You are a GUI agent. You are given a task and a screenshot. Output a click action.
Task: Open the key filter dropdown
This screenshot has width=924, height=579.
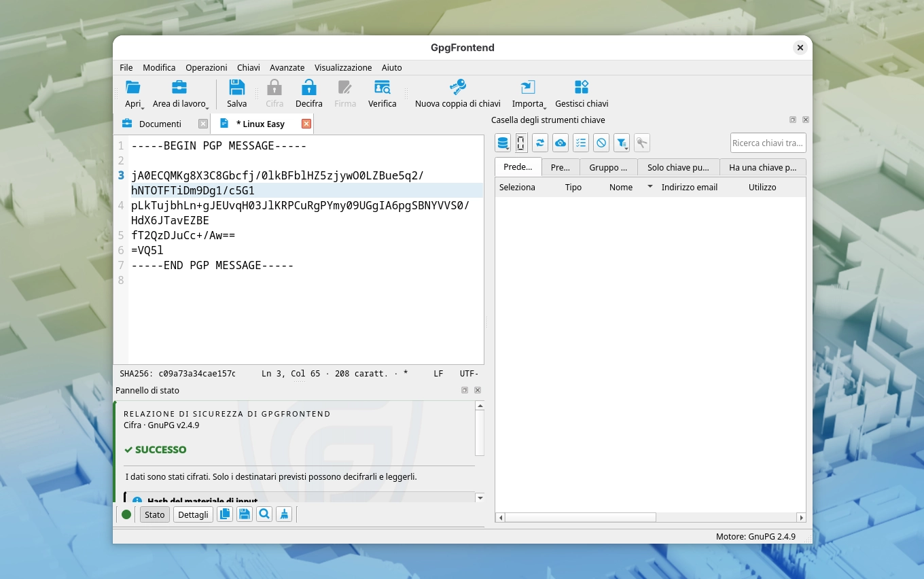click(622, 143)
